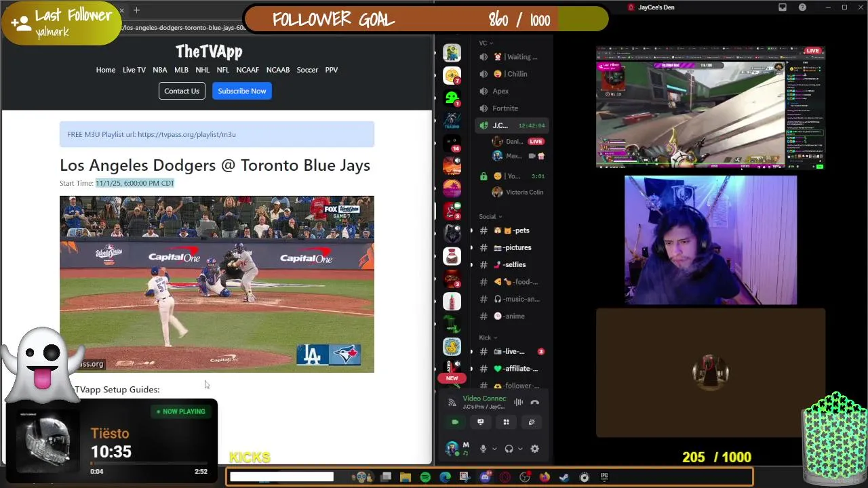The image size is (868, 488).
Task: Go to the NBA section
Action: (160, 70)
